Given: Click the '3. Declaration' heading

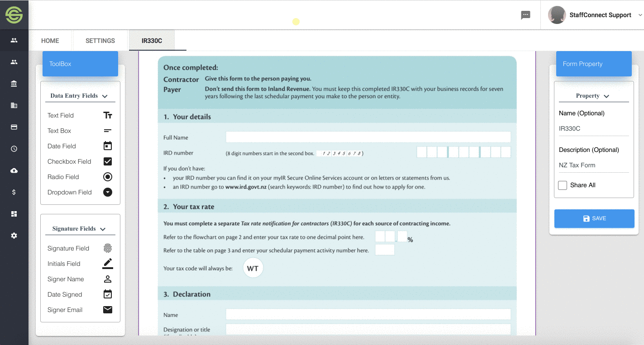Looking at the screenshot, I should point(187,294).
